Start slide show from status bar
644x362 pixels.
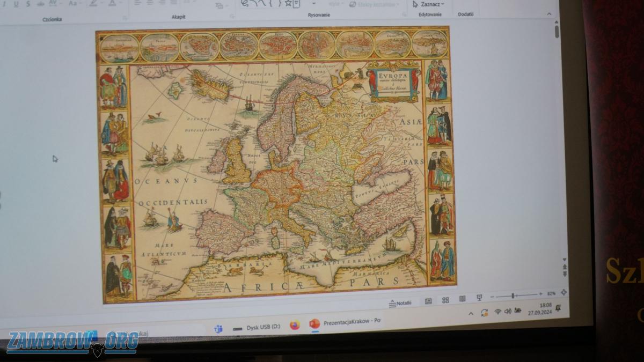[x=479, y=297]
